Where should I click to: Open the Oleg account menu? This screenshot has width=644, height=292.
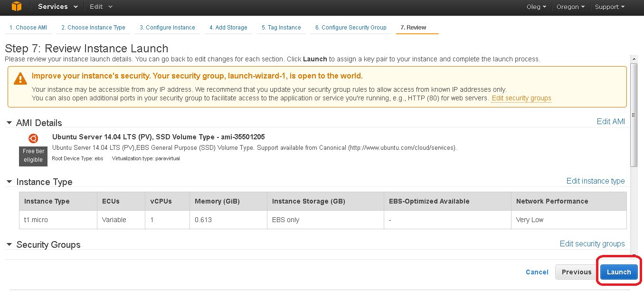point(536,7)
